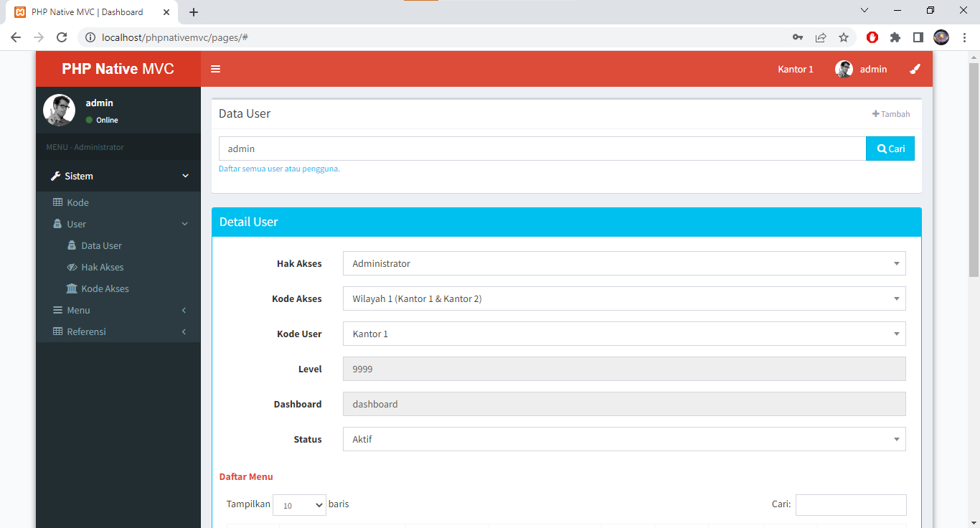Toggle the sidebar hamburger menu icon
980x528 pixels.
pos(215,69)
